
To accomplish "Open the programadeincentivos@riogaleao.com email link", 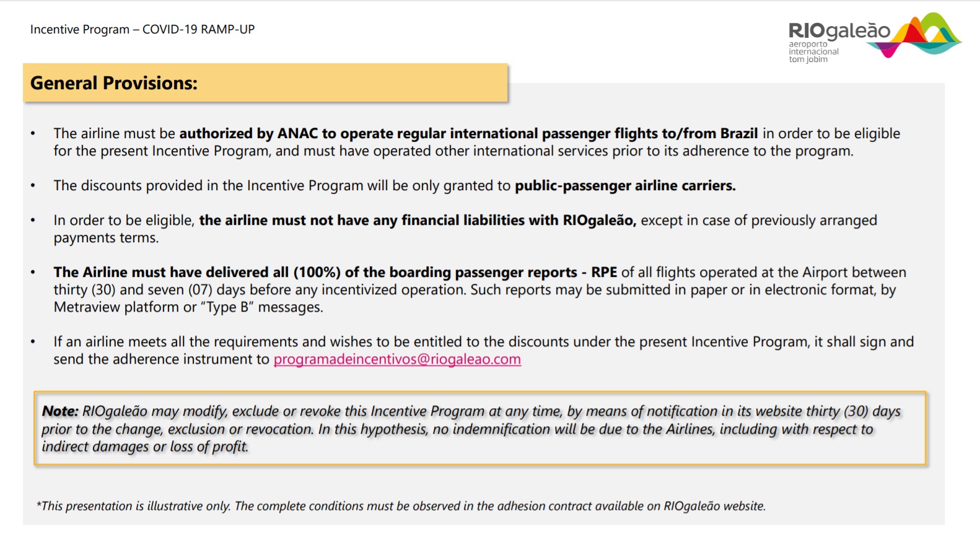I will pos(397,359).
